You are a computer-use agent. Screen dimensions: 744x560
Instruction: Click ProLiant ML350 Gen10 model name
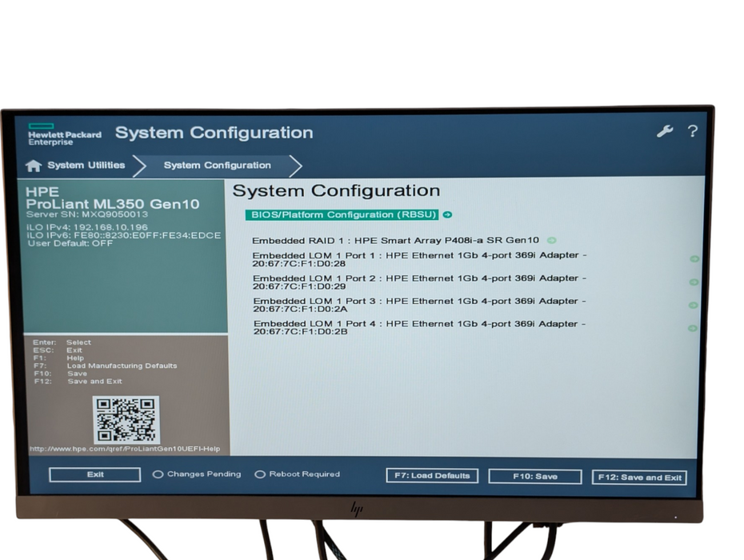113,204
